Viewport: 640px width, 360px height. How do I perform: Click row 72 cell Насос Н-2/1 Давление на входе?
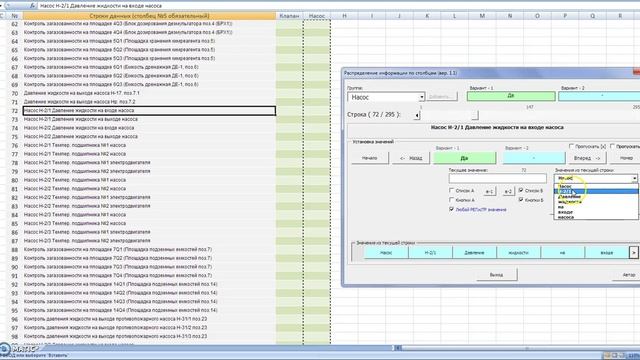[x=149, y=111]
